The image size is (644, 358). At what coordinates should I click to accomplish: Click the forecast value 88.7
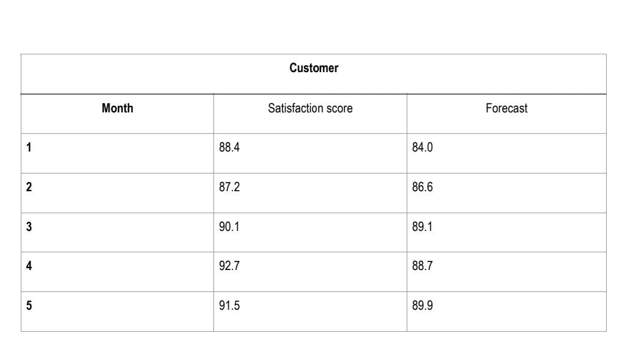coord(422,266)
